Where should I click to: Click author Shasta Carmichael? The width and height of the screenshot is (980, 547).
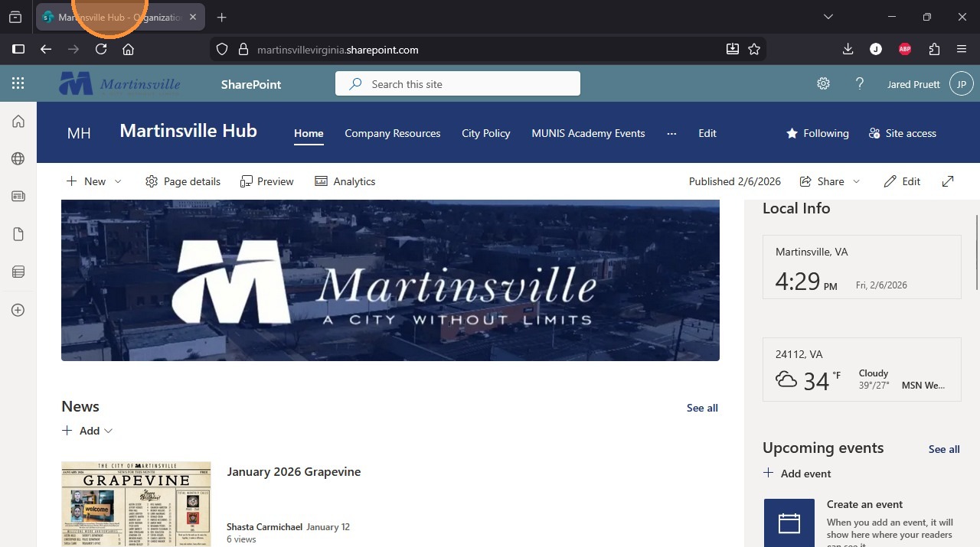(263, 527)
